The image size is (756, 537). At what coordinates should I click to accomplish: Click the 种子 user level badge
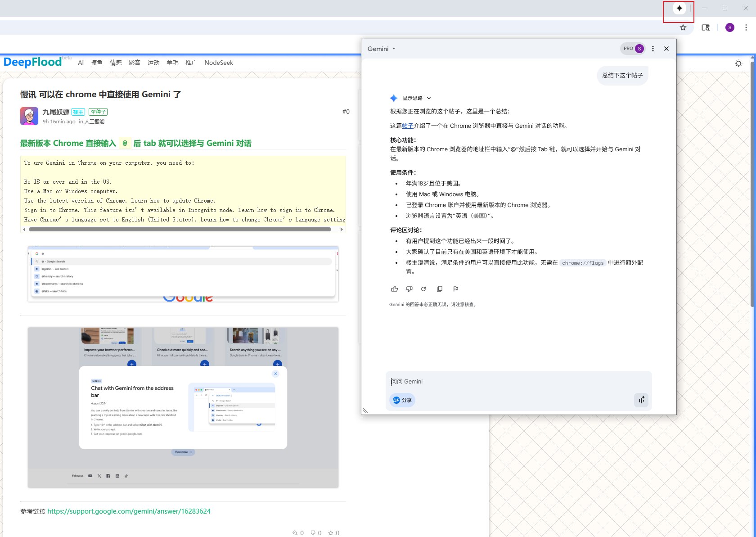point(98,112)
